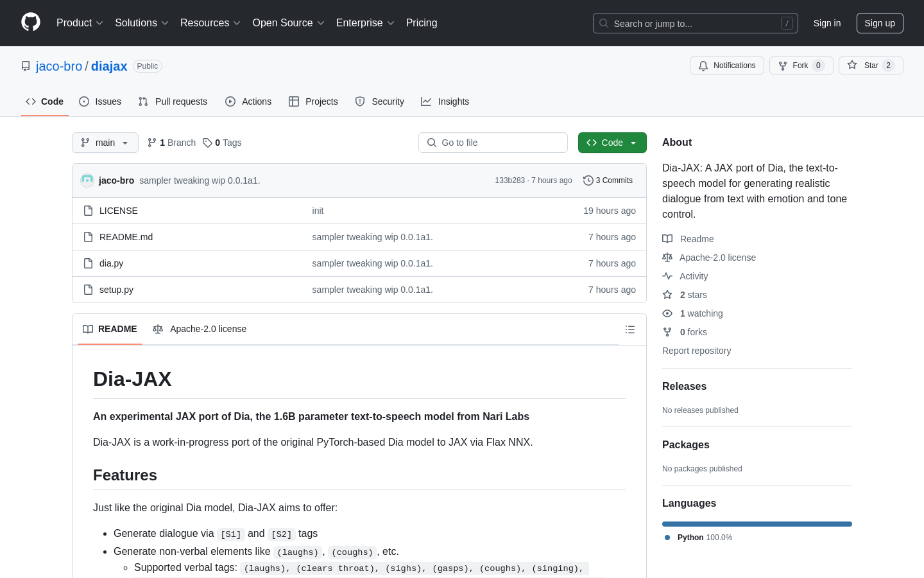
Task: Open the Releases heading link
Action: [684, 386]
